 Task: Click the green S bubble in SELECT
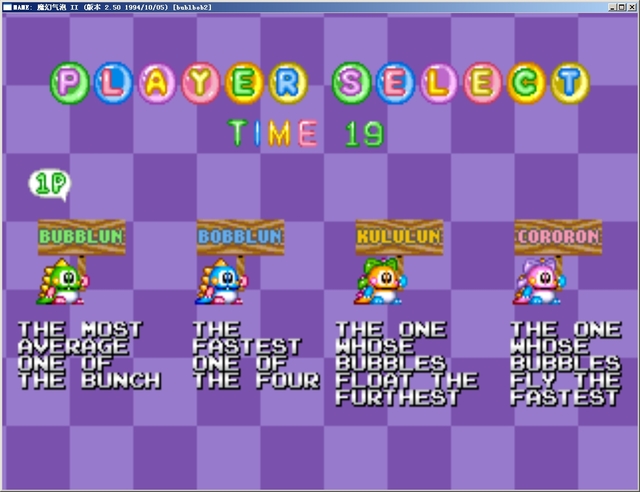(x=351, y=83)
